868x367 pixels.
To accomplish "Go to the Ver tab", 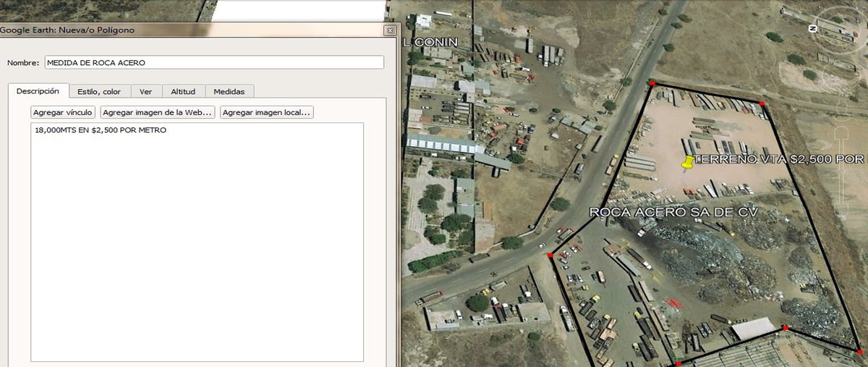I will [x=146, y=91].
